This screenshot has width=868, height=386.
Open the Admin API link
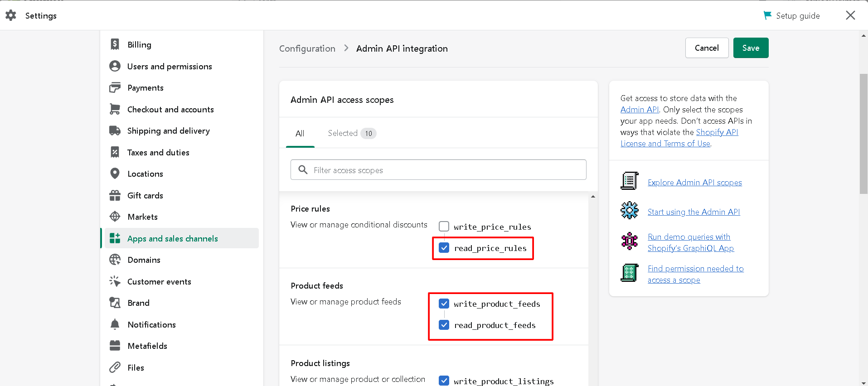(x=640, y=110)
